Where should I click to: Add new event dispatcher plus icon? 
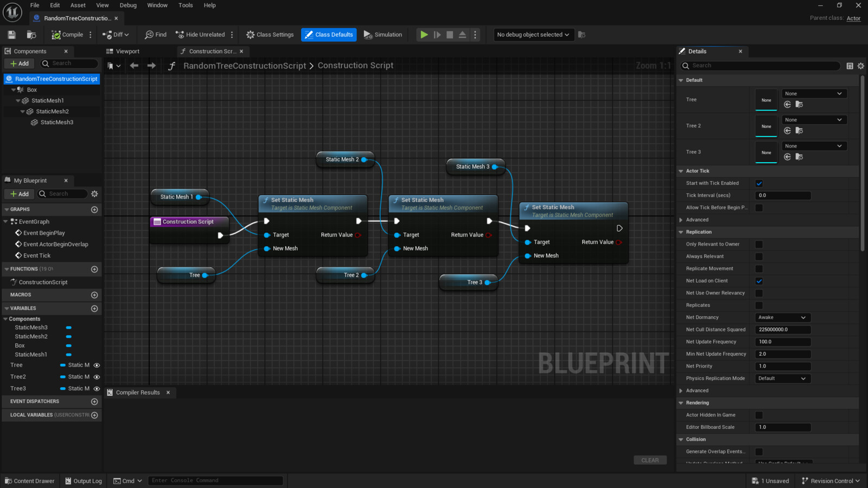click(x=94, y=402)
